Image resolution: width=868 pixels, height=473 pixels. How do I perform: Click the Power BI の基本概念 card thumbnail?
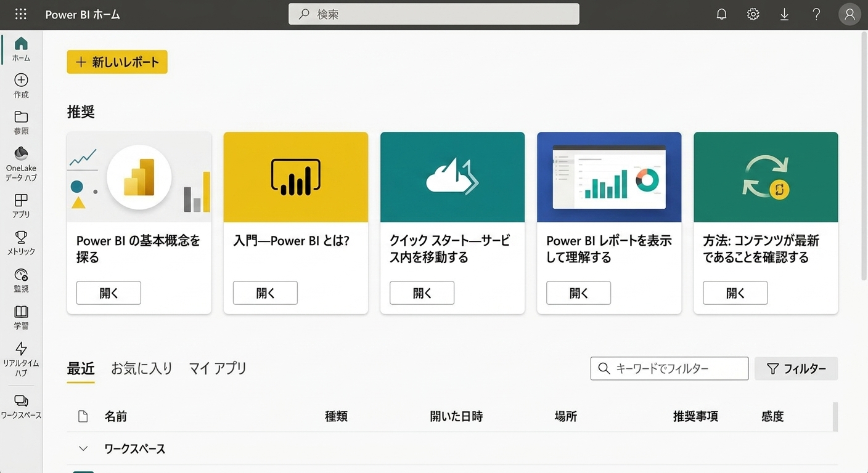[x=139, y=177]
